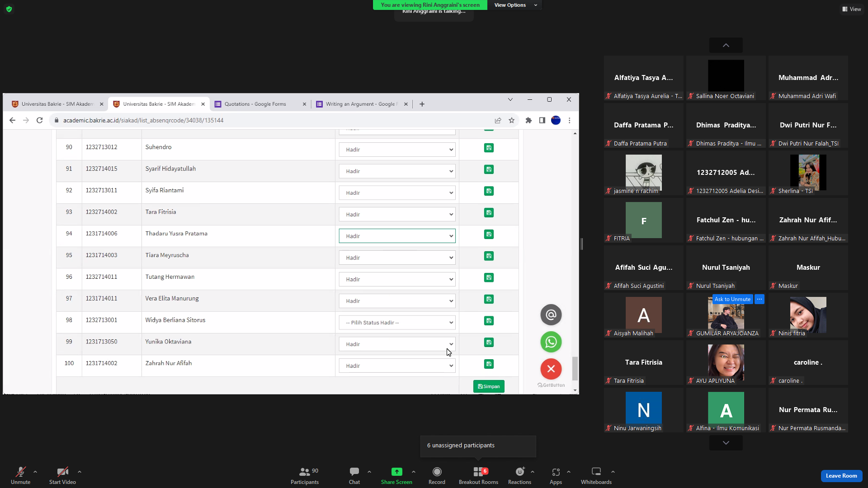Viewport: 868px width, 488px height.
Task: Save attendance for Syifa Riantami row
Action: 489,191
